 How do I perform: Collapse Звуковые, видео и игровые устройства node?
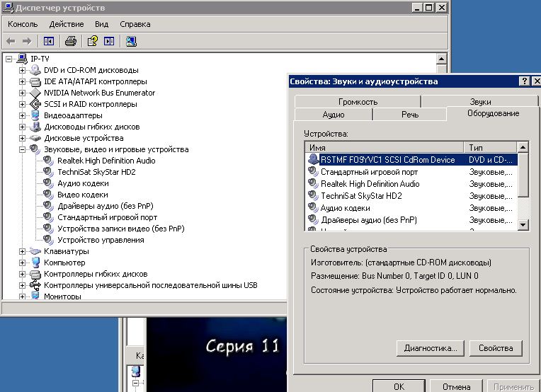[x=23, y=149]
